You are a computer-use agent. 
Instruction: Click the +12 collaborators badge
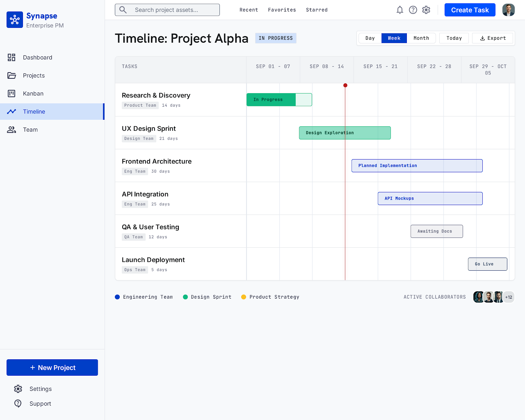click(509, 297)
